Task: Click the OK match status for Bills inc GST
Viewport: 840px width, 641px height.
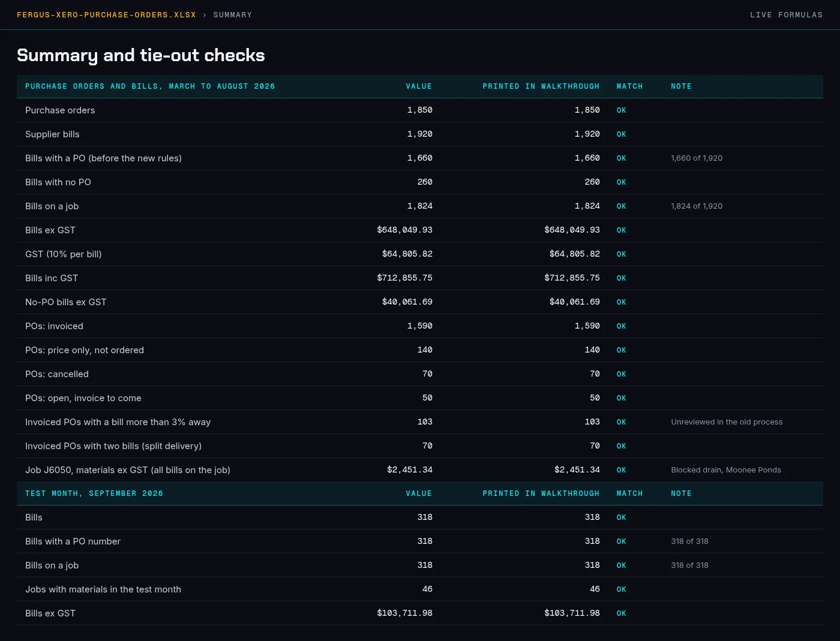Action: point(621,278)
